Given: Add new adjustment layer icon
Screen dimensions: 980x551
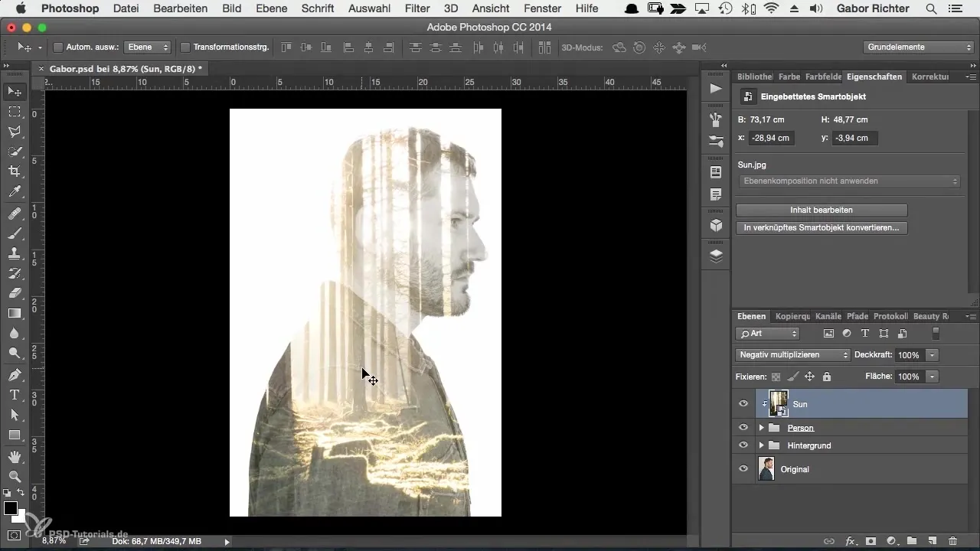Looking at the screenshot, I should pos(891,541).
